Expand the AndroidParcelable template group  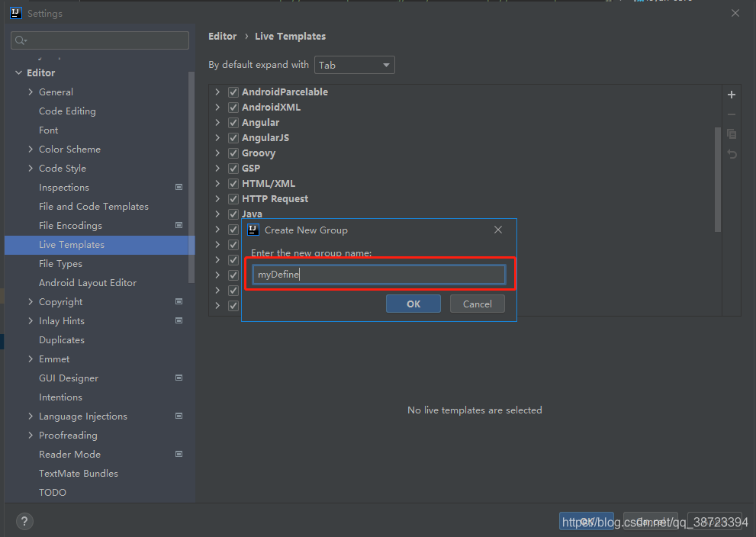(217, 92)
